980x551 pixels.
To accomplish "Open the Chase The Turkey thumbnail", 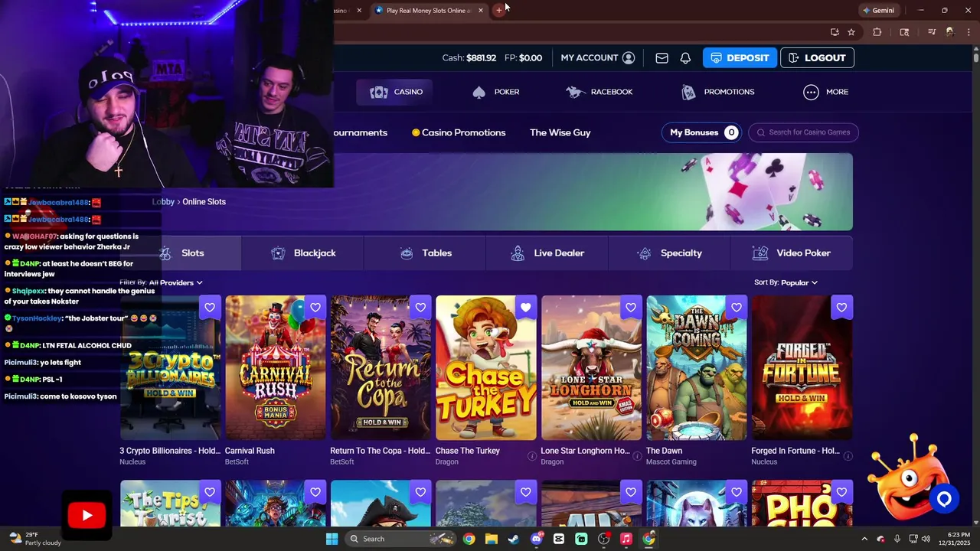I will (x=485, y=368).
